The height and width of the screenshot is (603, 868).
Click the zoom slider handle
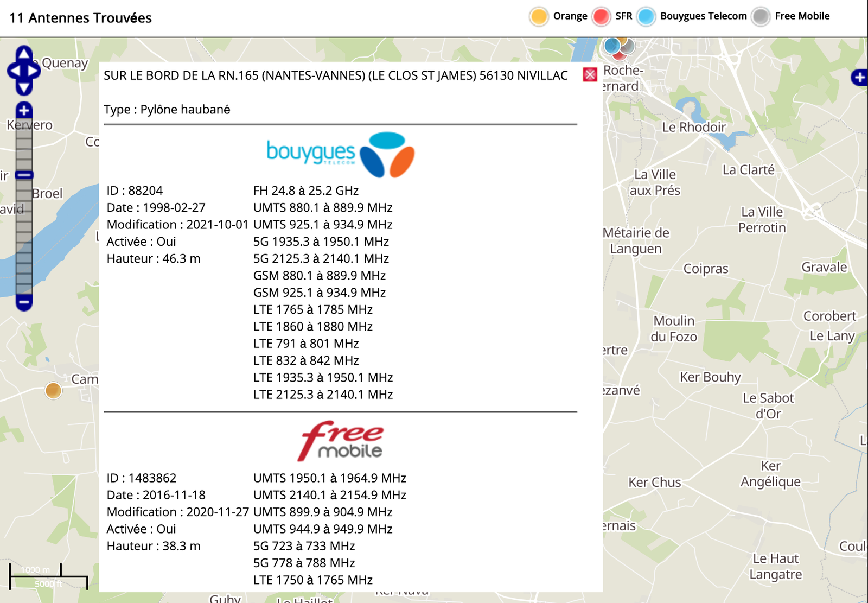click(x=24, y=175)
